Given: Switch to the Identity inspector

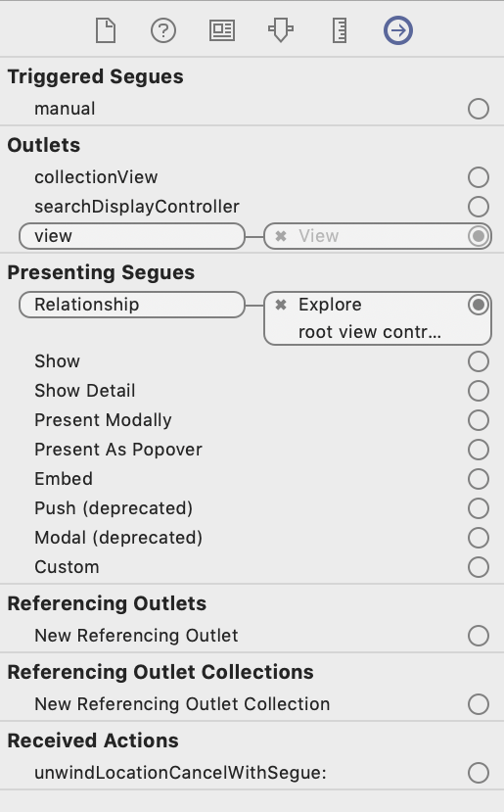Looking at the screenshot, I should pyautogui.click(x=222, y=30).
